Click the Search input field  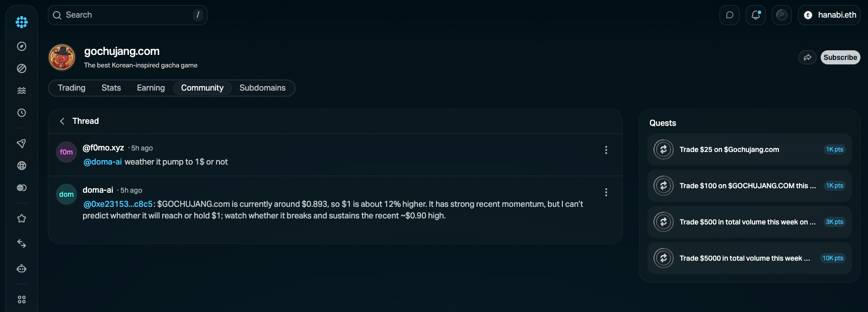pyautogui.click(x=127, y=15)
